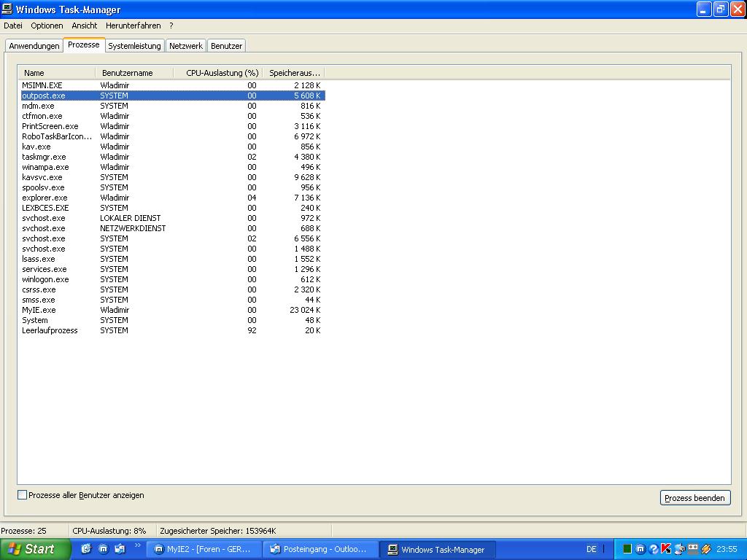Image resolution: width=747 pixels, height=560 pixels.
Task: Enable 'Prozesse aller Benutzer anzeigen' checkbox
Action: [x=22, y=495]
